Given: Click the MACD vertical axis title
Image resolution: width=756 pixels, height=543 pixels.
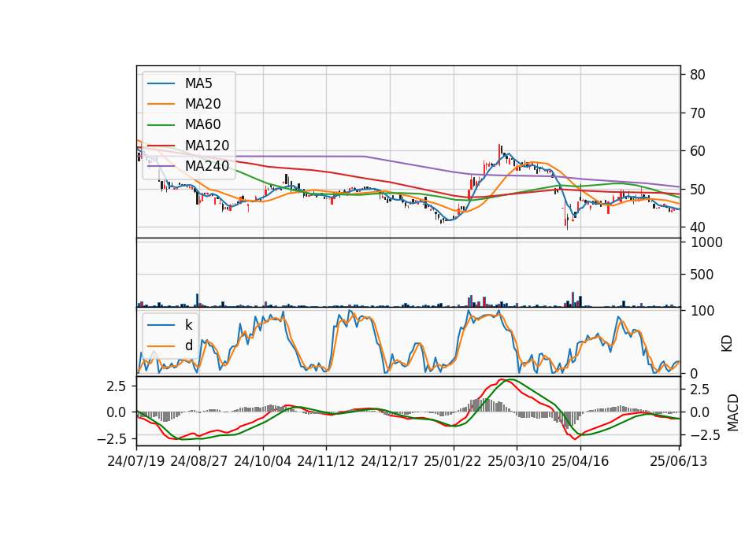Looking at the screenshot, I should click(x=732, y=413).
